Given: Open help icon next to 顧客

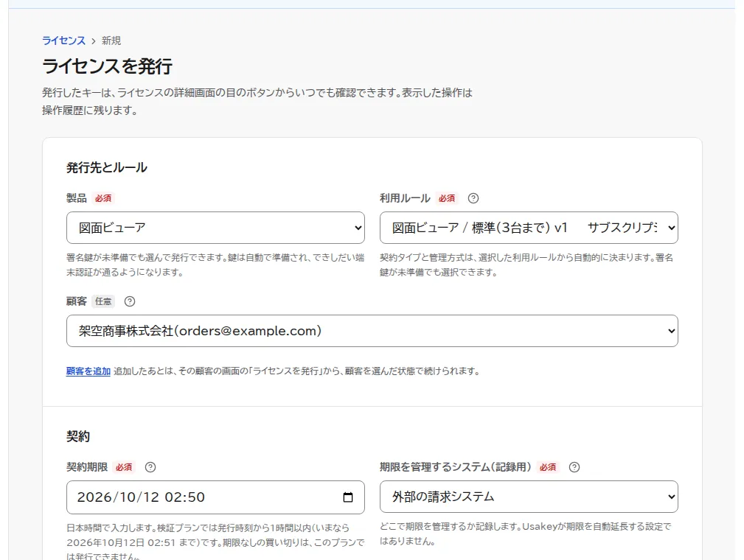Looking at the screenshot, I should (130, 301).
